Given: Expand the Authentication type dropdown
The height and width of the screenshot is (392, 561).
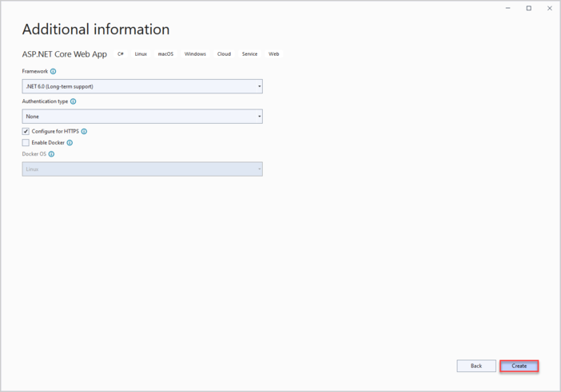Looking at the screenshot, I should click(x=142, y=117).
